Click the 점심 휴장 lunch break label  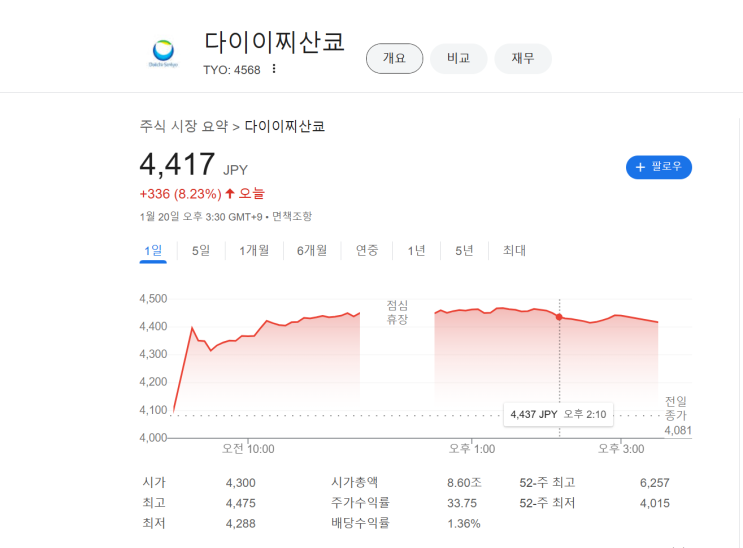click(x=397, y=312)
